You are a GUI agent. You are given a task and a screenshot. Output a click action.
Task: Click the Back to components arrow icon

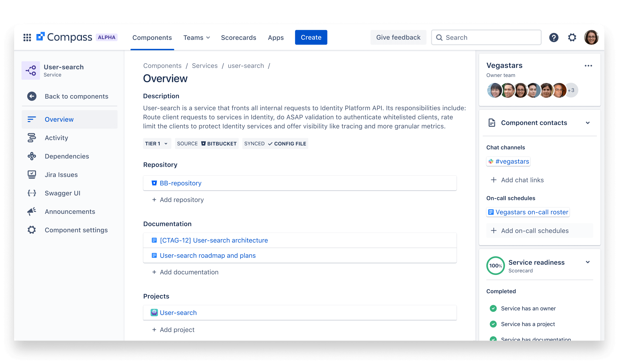coord(32,96)
